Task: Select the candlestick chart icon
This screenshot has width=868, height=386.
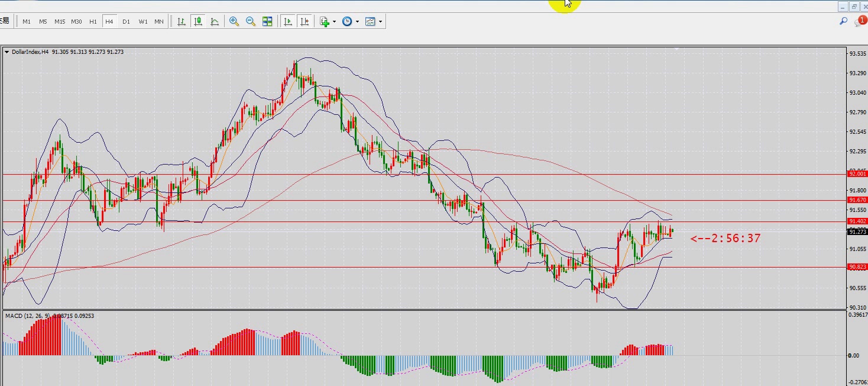Action: [x=198, y=21]
